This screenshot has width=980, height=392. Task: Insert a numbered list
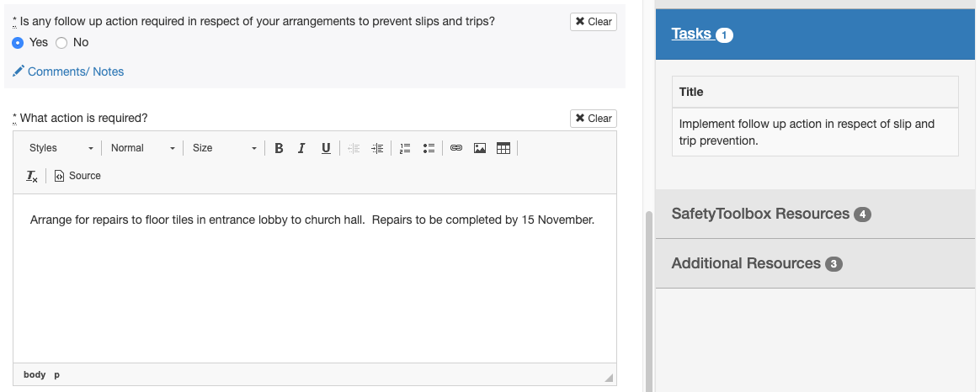(x=405, y=148)
